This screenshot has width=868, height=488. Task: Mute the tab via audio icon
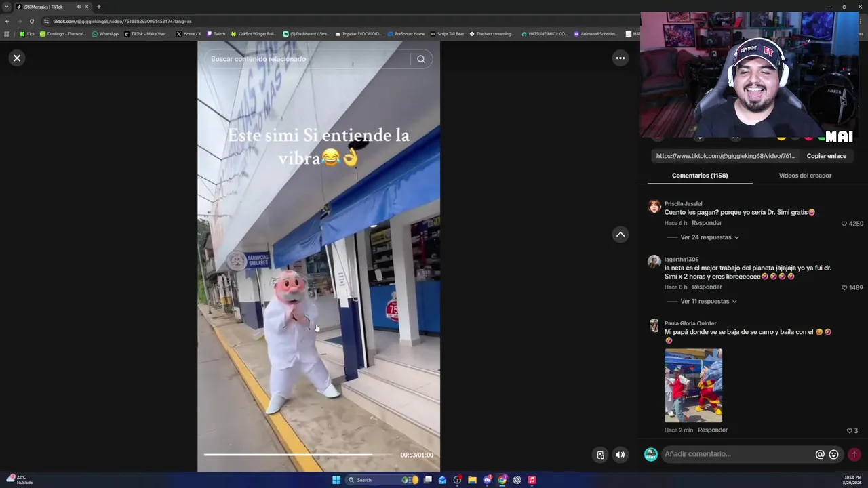[x=78, y=7]
